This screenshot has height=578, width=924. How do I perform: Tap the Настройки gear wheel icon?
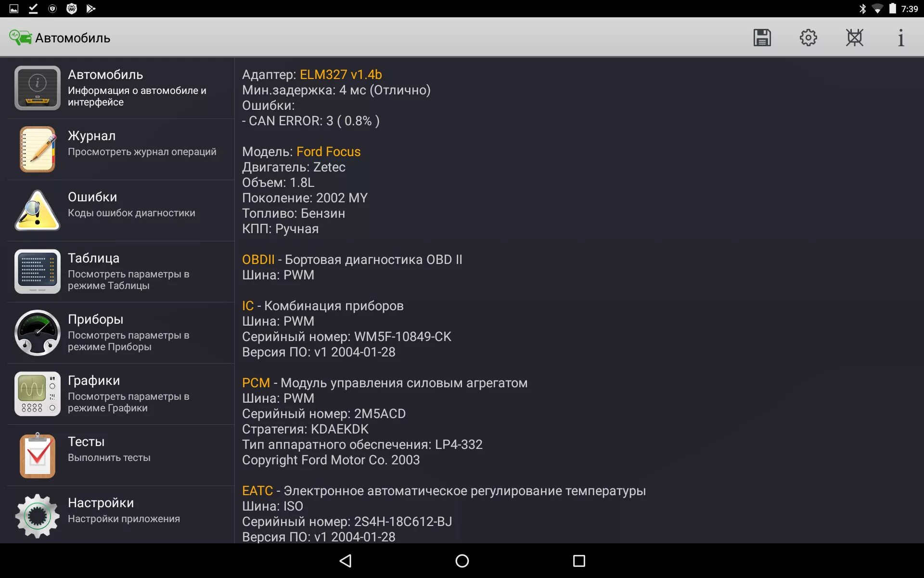tap(37, 516)
